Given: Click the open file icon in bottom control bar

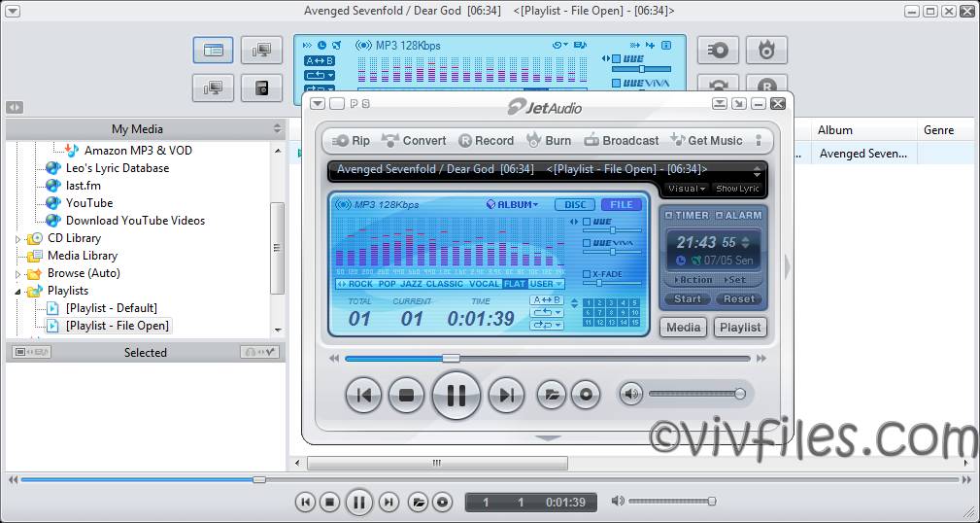Looking at the screenshot, I should point(418,502).
